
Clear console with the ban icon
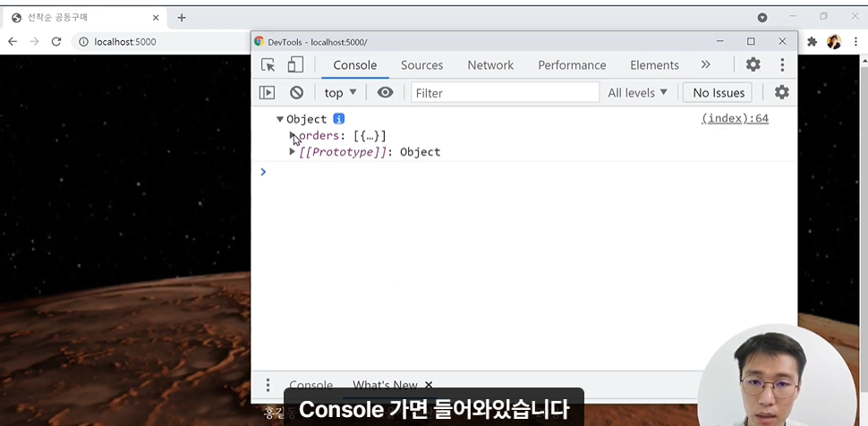(297, 92)
